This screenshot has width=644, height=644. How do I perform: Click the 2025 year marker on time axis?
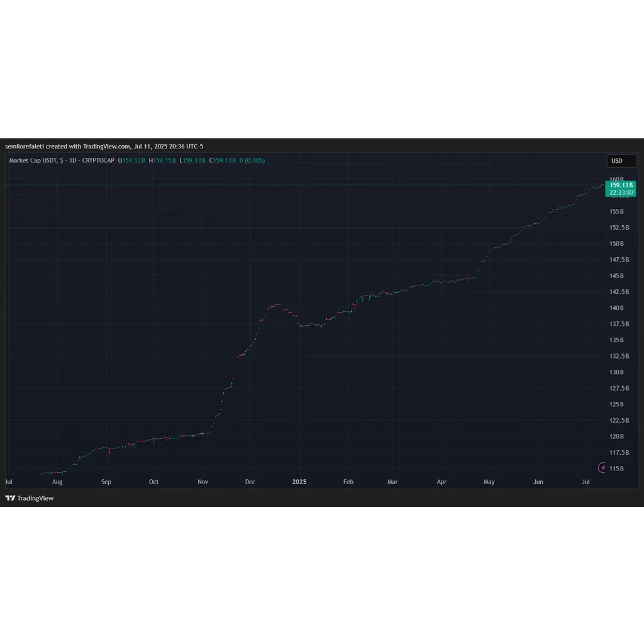tap(299, 482)
